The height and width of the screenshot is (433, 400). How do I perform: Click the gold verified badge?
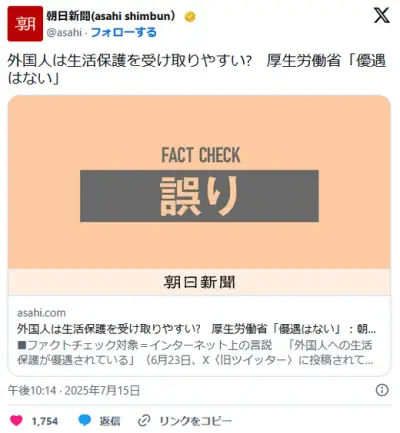tap(190, 17)
